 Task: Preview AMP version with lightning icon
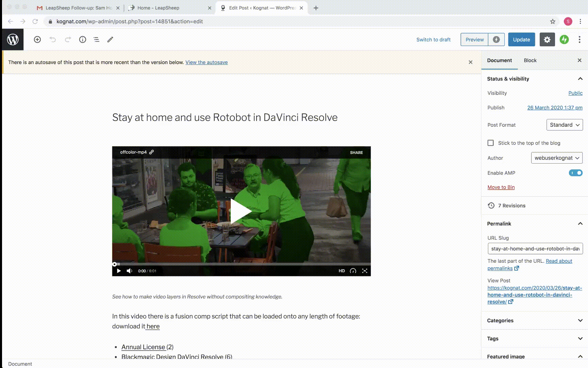pos(496,40)
